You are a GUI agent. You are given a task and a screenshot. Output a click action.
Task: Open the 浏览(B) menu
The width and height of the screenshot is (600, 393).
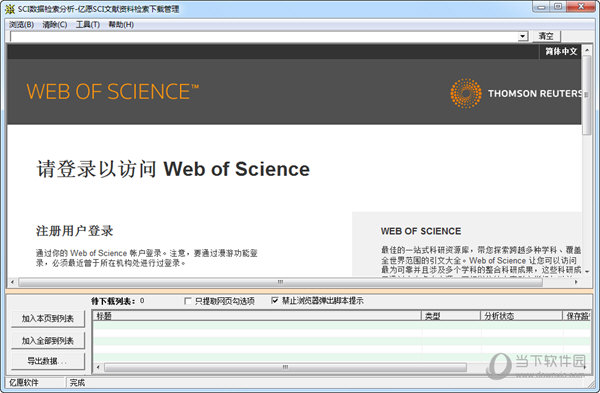coord(21,24)
